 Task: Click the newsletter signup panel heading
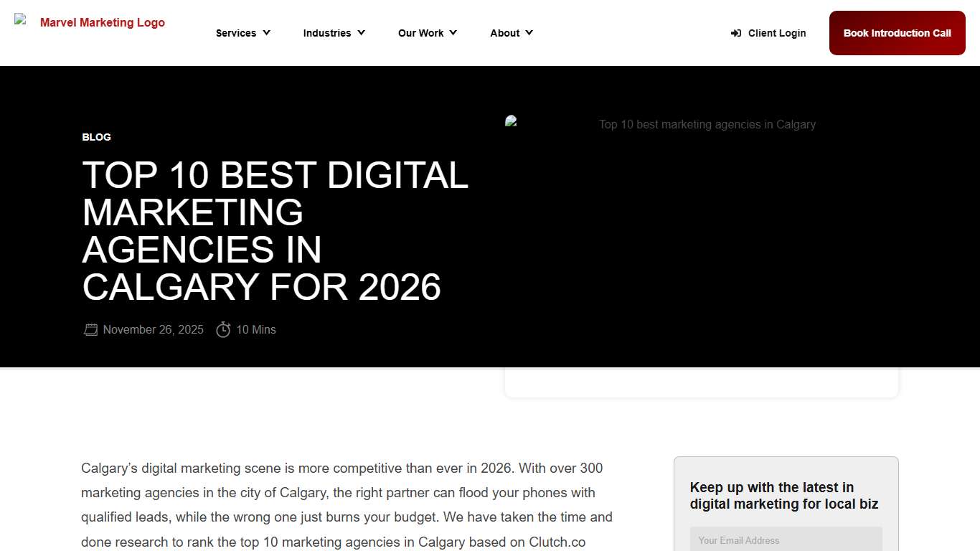point(784,495)
